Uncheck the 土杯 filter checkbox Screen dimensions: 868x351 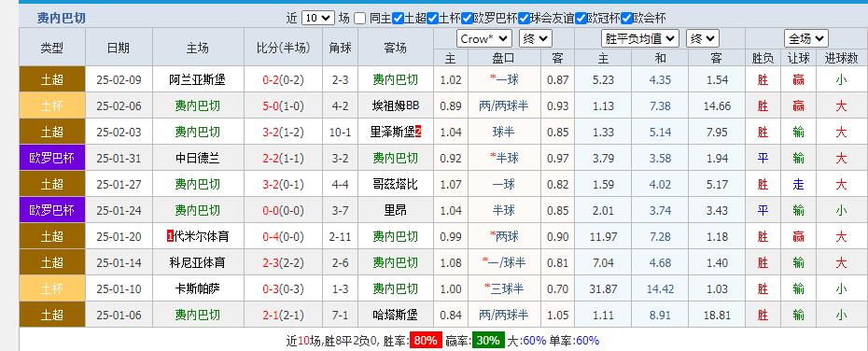pos(432,19)
